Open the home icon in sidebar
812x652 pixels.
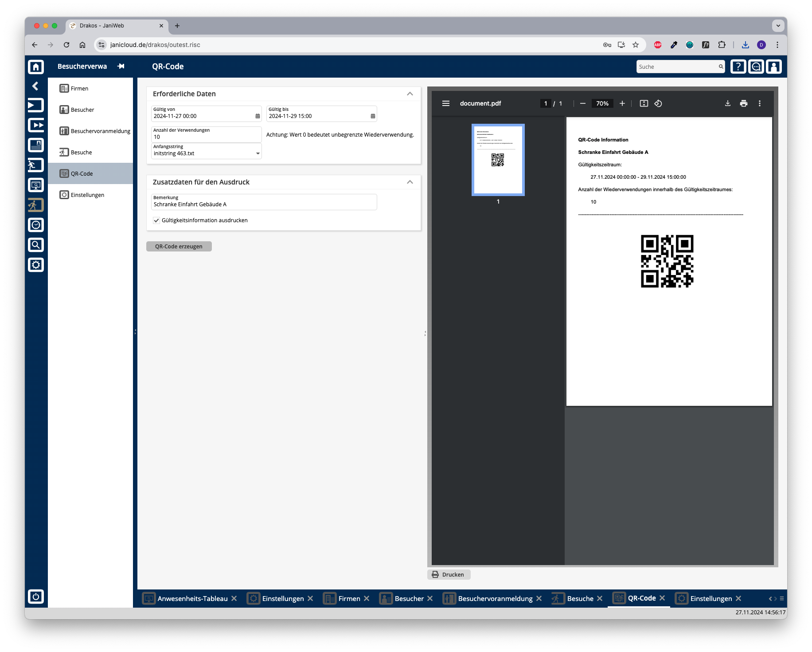point(36,67)
